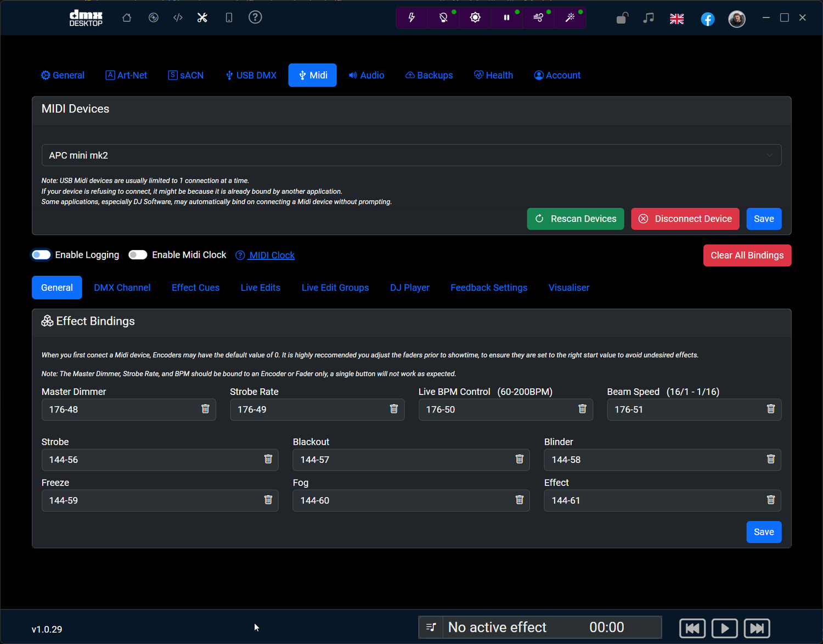
Task: Open the DJ Player bindings tab
Action: point(409,287)
